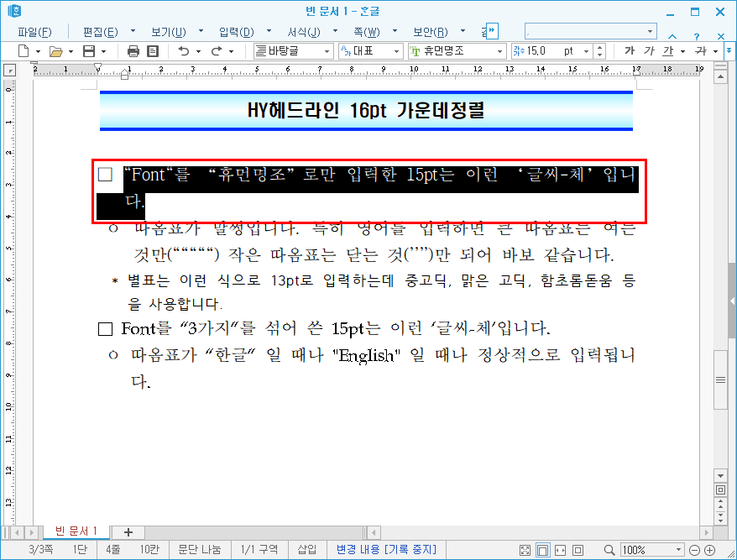Click the vertical scrollbar thumb
The width and height of the screenshot is (737, 560).
[x=720, y=380]
